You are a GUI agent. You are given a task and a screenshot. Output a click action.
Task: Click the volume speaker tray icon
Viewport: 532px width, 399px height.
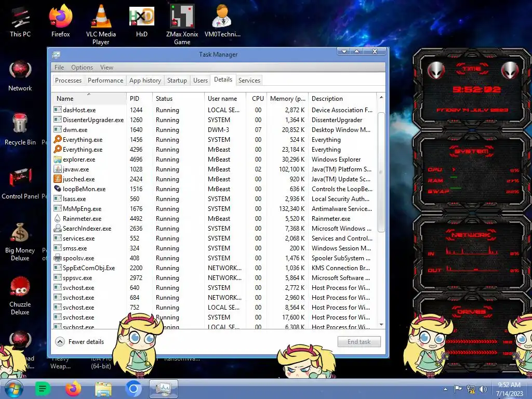(483, 389)
